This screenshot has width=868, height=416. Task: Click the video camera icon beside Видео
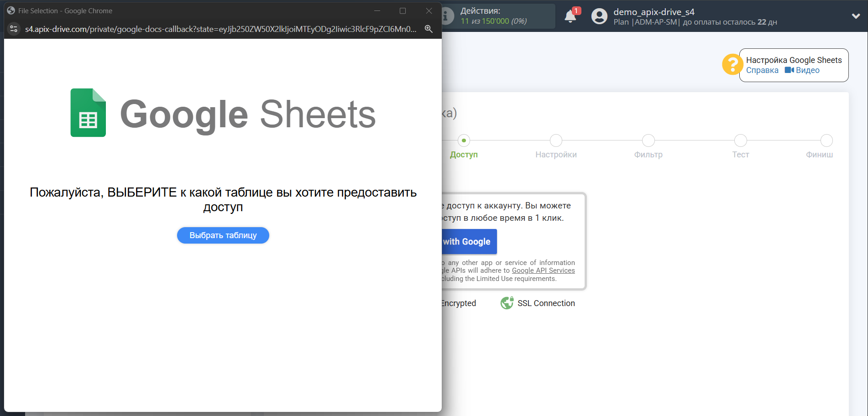(789, 70)
